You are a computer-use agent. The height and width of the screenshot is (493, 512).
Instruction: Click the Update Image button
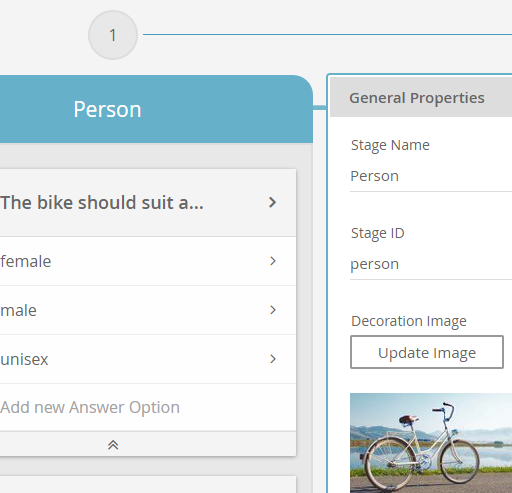click(x=427, y=352)
